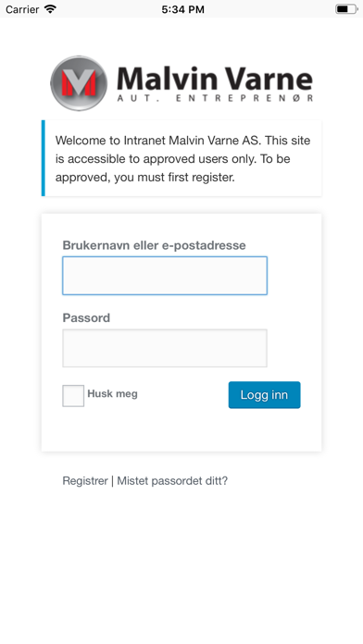
Task: Tap the battery indicator icon
Action: pos(346,9)
